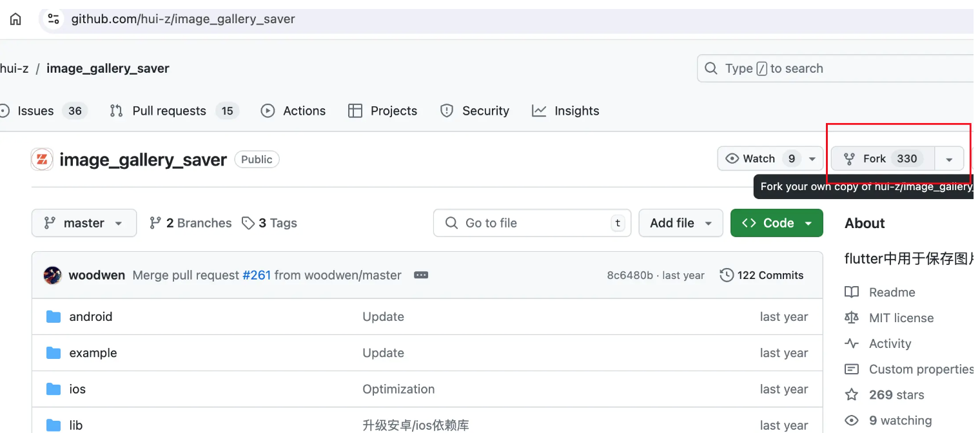Screen dimensions: 980x433
Task: Open the ios folder
Action: [x=77, y=389]
